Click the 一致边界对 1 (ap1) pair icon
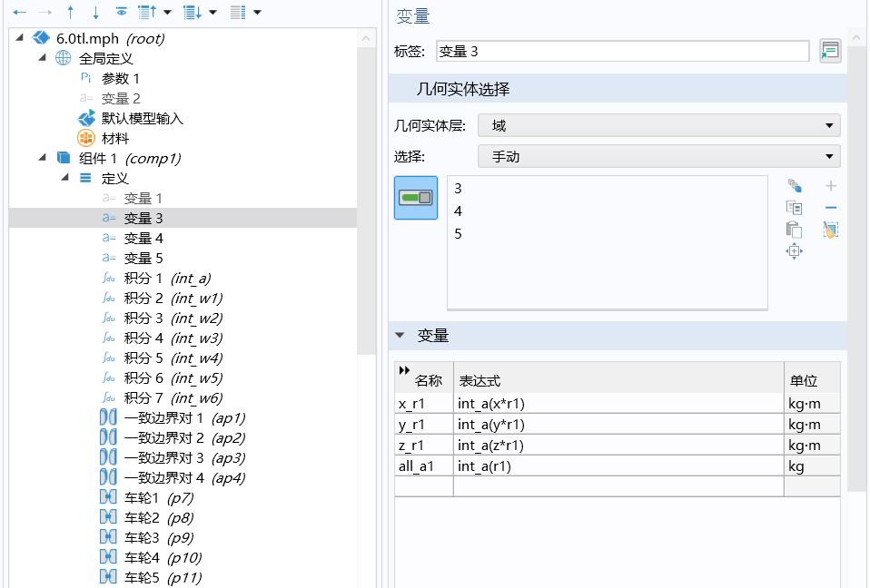Screen dimensions: 870x588 pos(108,417)
